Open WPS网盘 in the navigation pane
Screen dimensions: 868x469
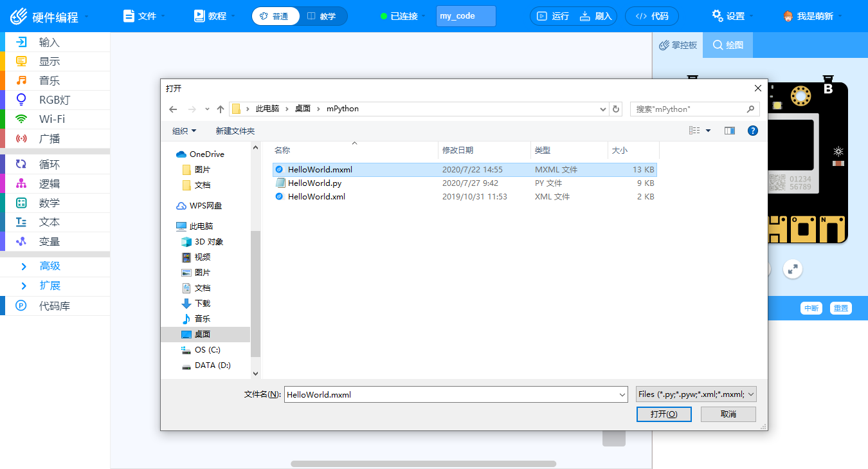coord(199,206)
